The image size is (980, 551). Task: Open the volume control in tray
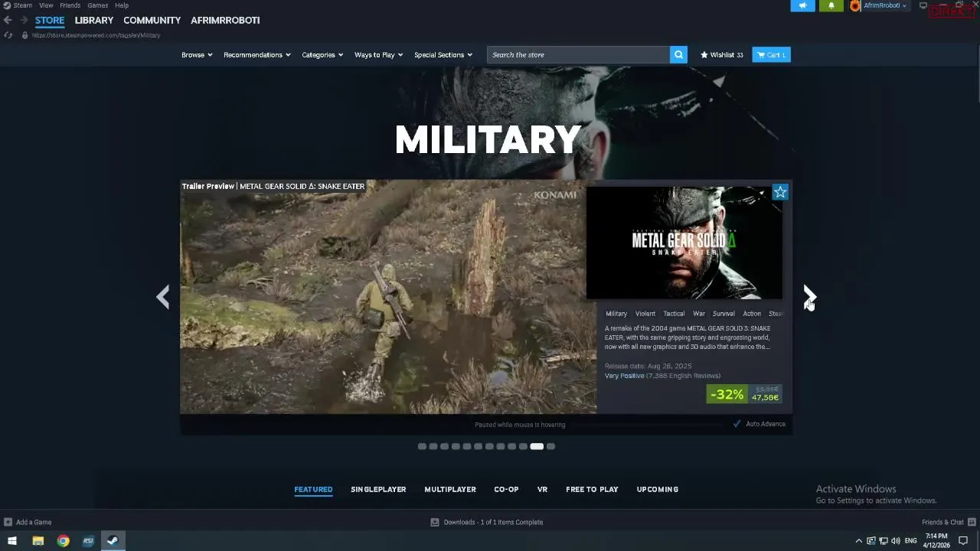tap(896, 540)
